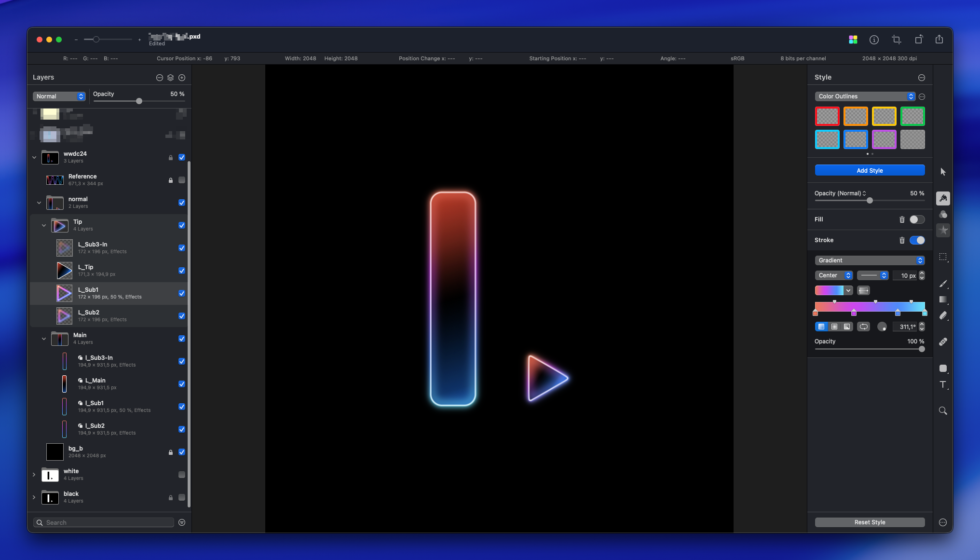Enable the Fill toggle switch
980x560 pixels.
[917, 219]
